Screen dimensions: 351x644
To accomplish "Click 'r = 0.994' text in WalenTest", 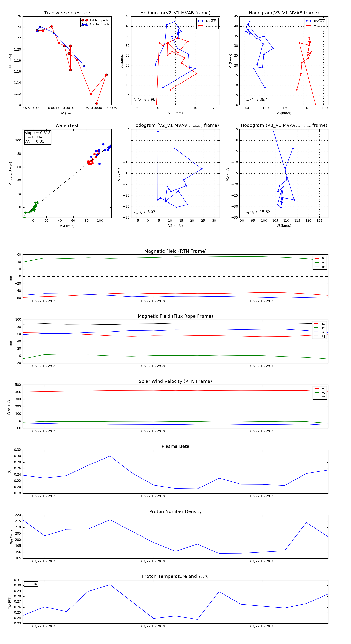I will tap(34, 137).
